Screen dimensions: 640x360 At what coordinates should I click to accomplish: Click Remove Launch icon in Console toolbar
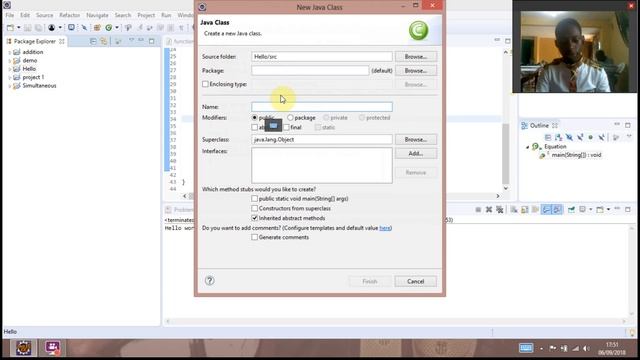489,209
